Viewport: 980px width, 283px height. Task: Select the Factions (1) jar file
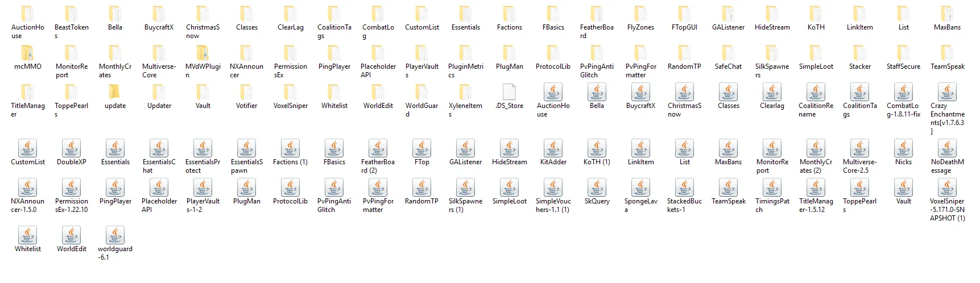[290, 153]
